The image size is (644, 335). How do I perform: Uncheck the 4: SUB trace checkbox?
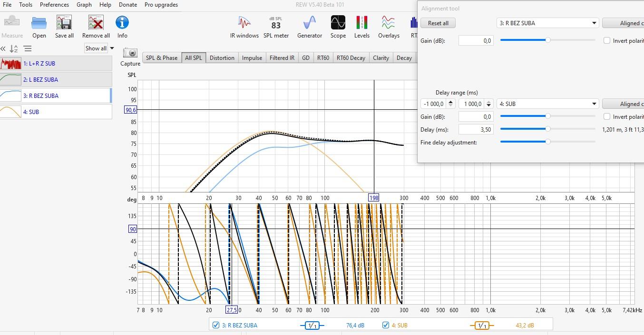386,325
